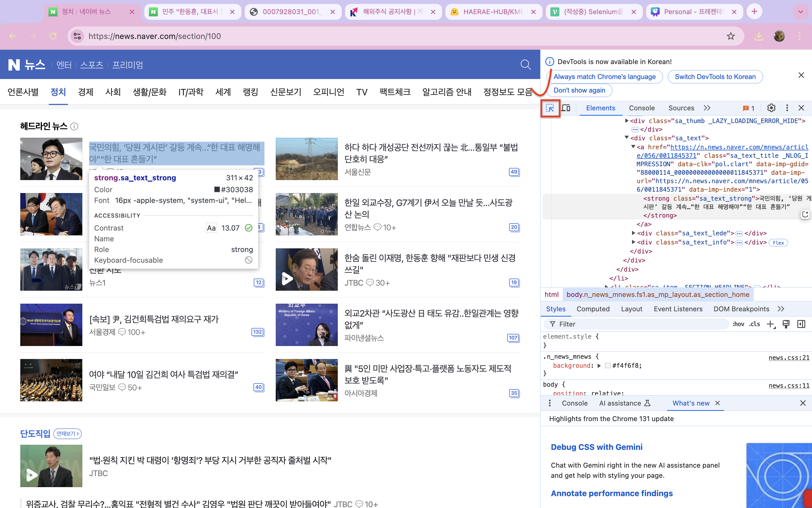812x508 pixels.
Task: Click the profile avatar in the toolbar
Action: pos(779,36)
